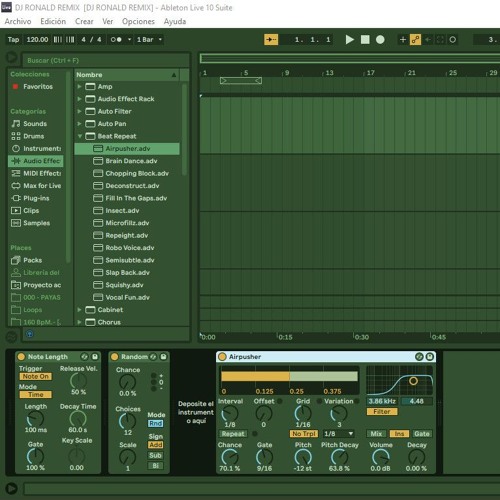Tap the Tap tempo button
The image size is (500, 500).
(x=13, y=40)
